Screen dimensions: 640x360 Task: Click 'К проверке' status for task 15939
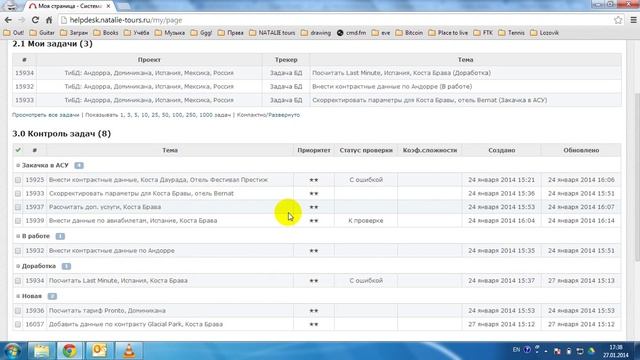pyautogui.click(x=366, y=221)
